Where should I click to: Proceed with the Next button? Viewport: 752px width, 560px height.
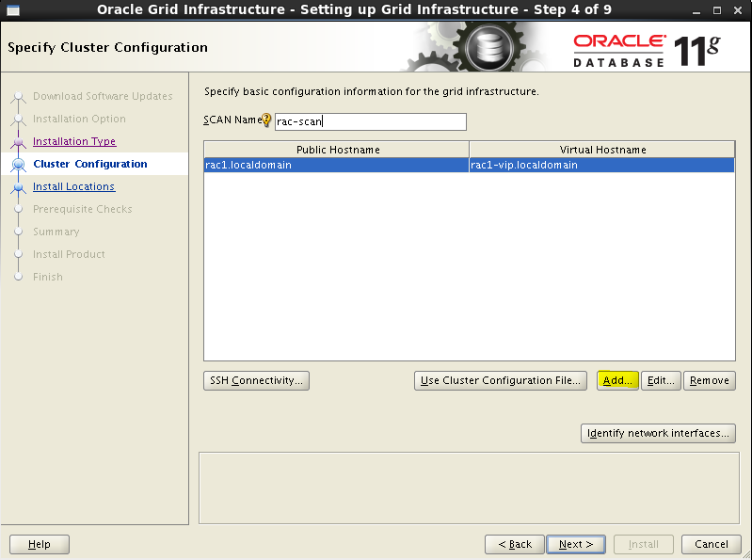coord(576,544)
